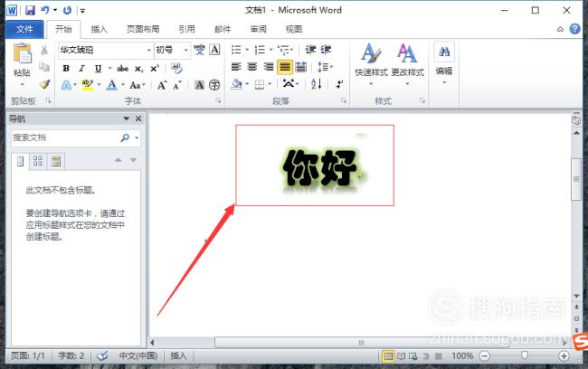588x369 pixels.
Task: Click the Word Help question icon
Action: pyautogui.click(x=574, y=29)
